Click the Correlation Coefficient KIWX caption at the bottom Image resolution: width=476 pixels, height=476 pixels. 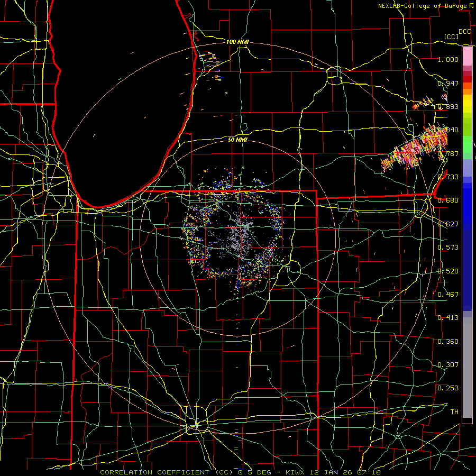240,472
